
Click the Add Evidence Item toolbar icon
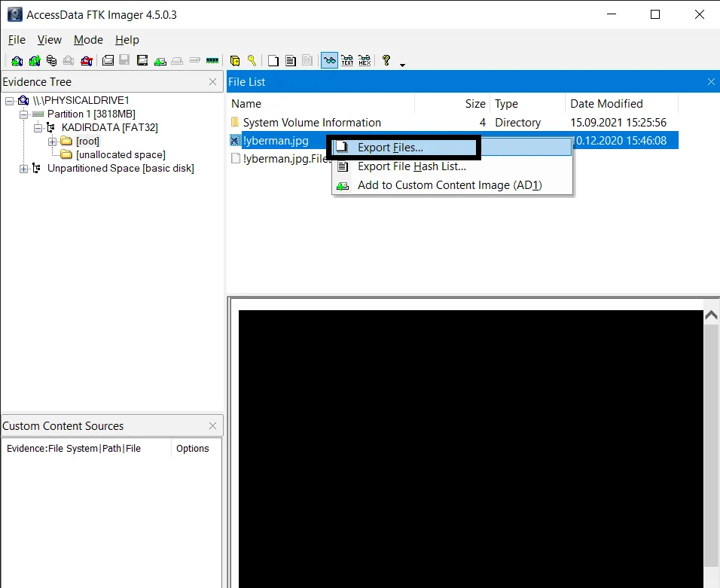[17, 60]
